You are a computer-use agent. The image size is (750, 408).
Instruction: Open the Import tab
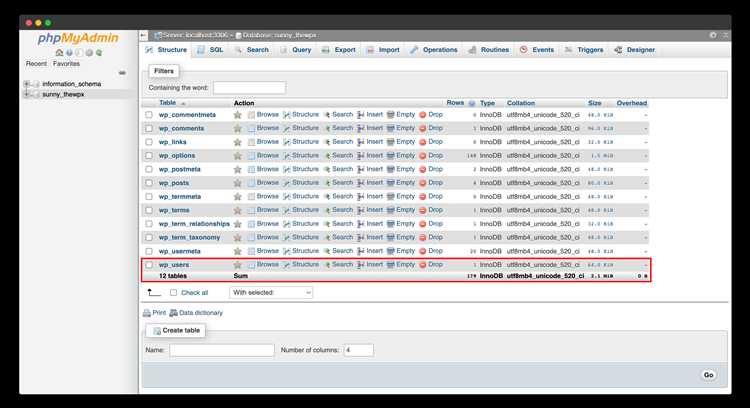click(383, 50)
